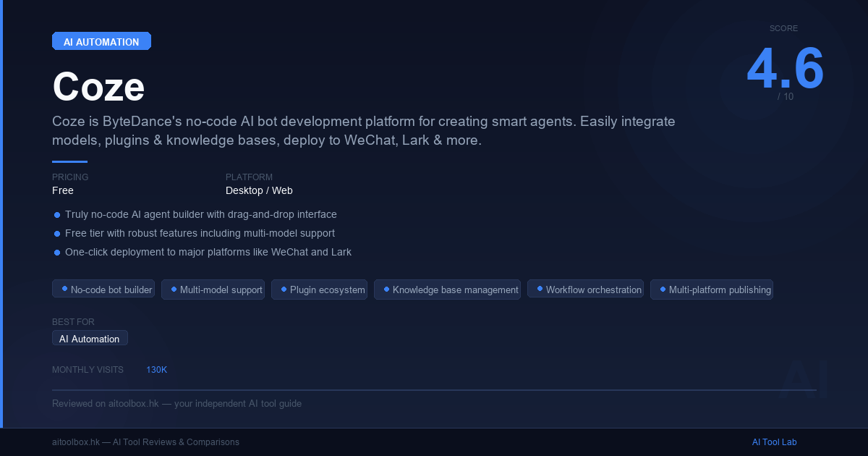Click 'Truly no-code AI agent builder' bullet
Image resolution: width=868 pixels, height=456 pixels.
(x=195, y=215)
